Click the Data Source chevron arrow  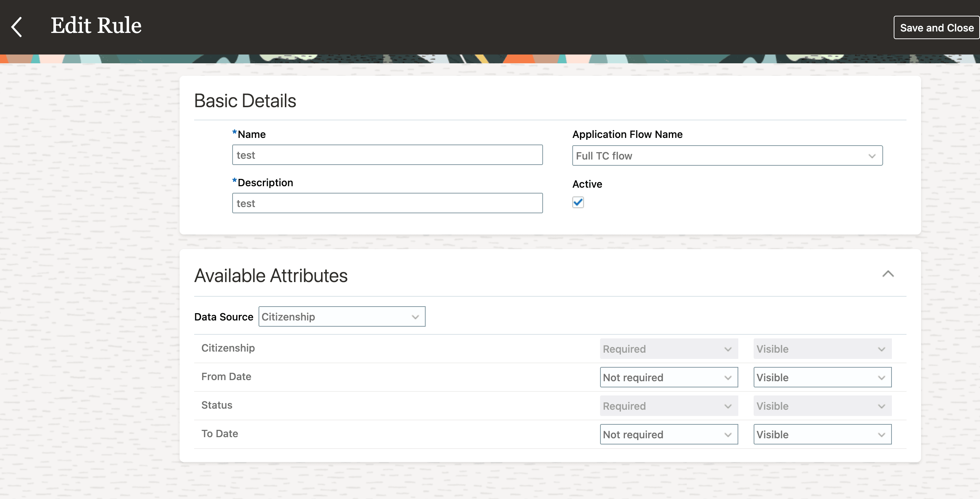[x=415, y=317]
